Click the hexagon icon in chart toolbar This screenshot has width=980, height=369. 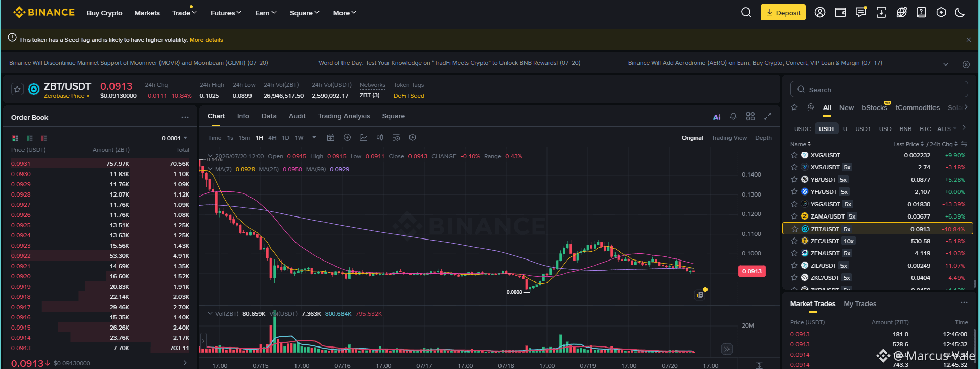(x=413, y=137)
